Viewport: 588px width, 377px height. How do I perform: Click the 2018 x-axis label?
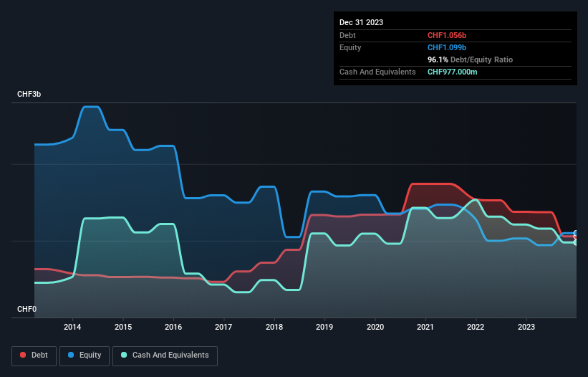[x=274, y=327]
